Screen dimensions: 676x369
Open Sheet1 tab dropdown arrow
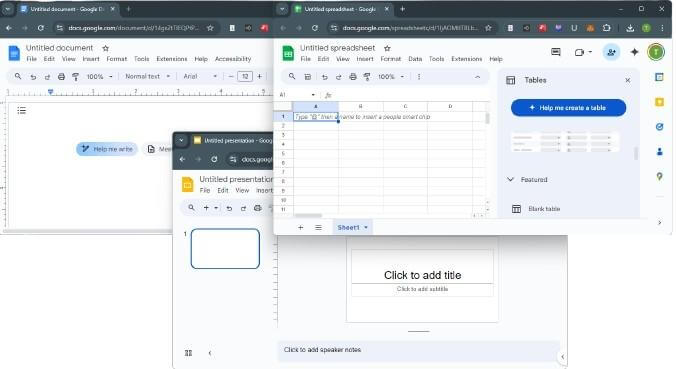[x=366, y=228]
